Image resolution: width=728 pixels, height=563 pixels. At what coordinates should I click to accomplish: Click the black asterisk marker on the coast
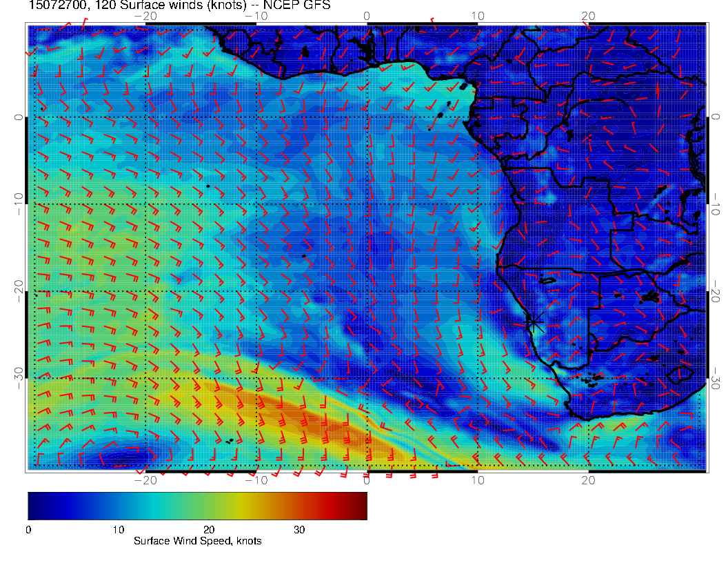point(534,322)
